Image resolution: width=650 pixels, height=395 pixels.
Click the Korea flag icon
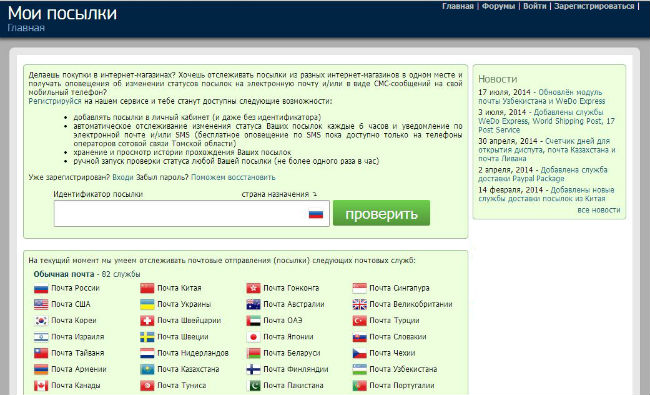(41, 321)
